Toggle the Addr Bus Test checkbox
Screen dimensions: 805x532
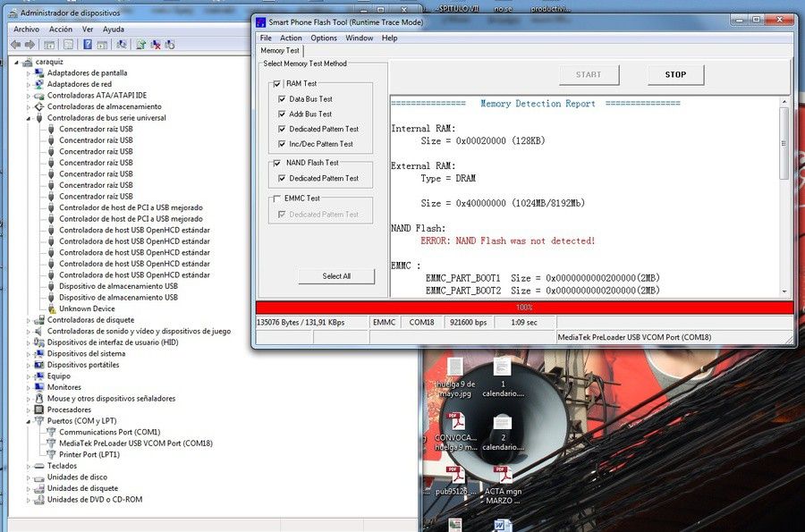[x=282, y=114]
